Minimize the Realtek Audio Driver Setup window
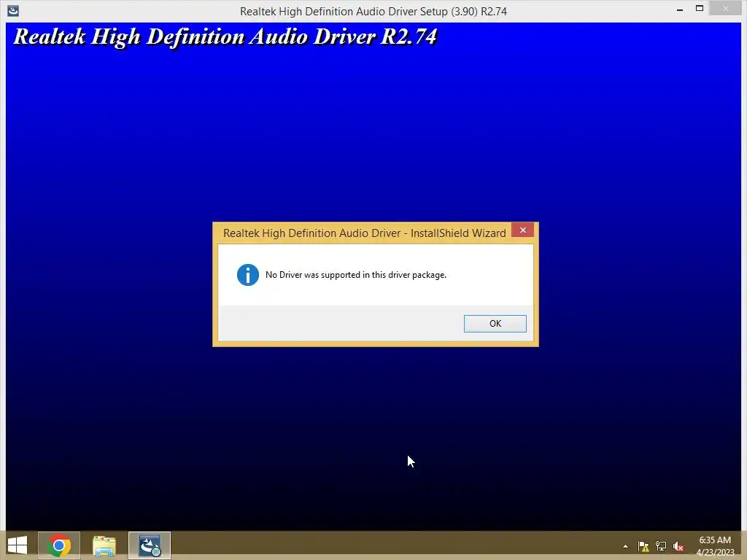The image size is (747, 560). point(680,9)
